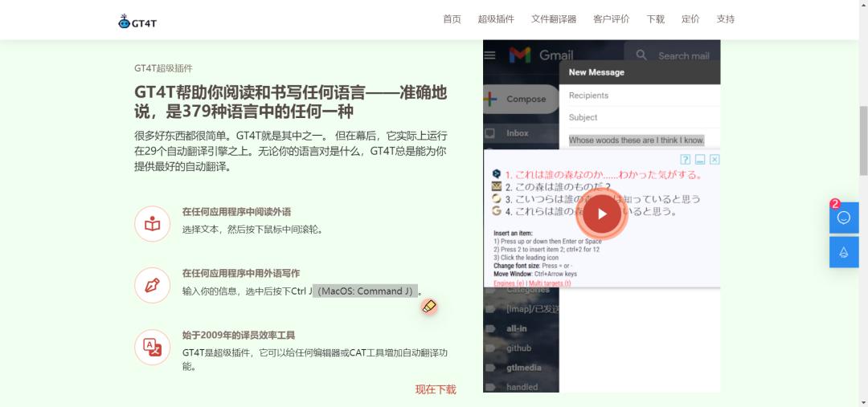Open the 定价 navigation item
The width and height of the screenshot is (868, 407).
690,19
